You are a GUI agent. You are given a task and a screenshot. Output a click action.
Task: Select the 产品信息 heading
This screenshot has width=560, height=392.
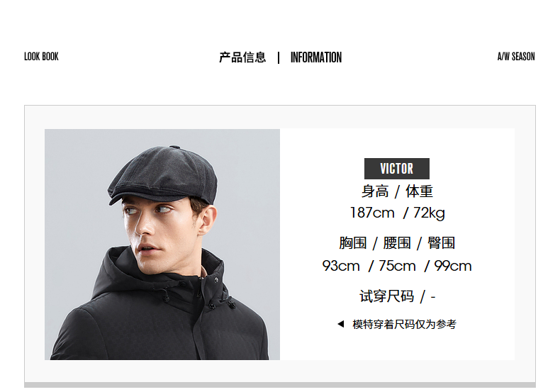click(x=242, y=57)
